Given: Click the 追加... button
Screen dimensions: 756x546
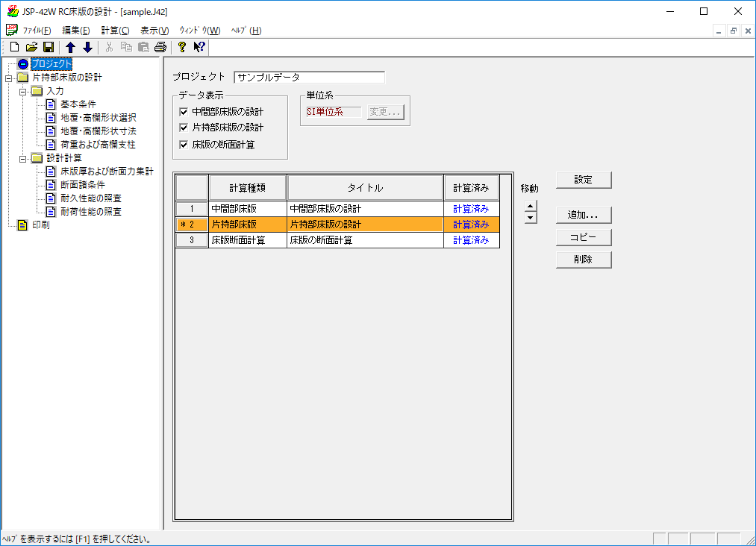Looking at the screenshot, I should tap(584, 215).
